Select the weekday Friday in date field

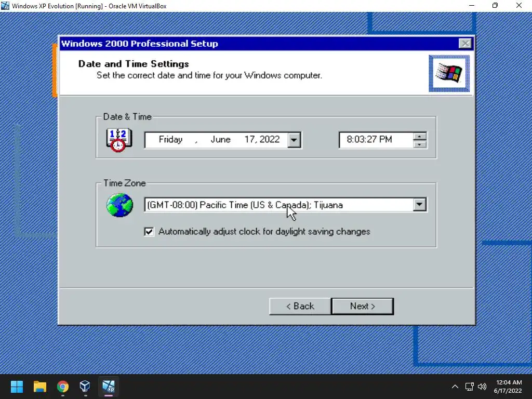[170, 139]
